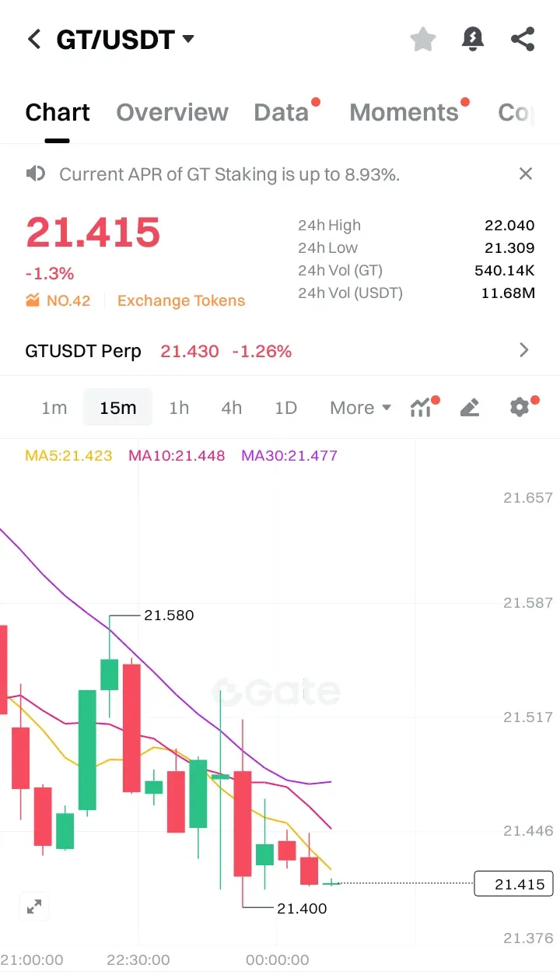
Task: Expand chart to fullscreen icon
Action: tap(34, 907)
